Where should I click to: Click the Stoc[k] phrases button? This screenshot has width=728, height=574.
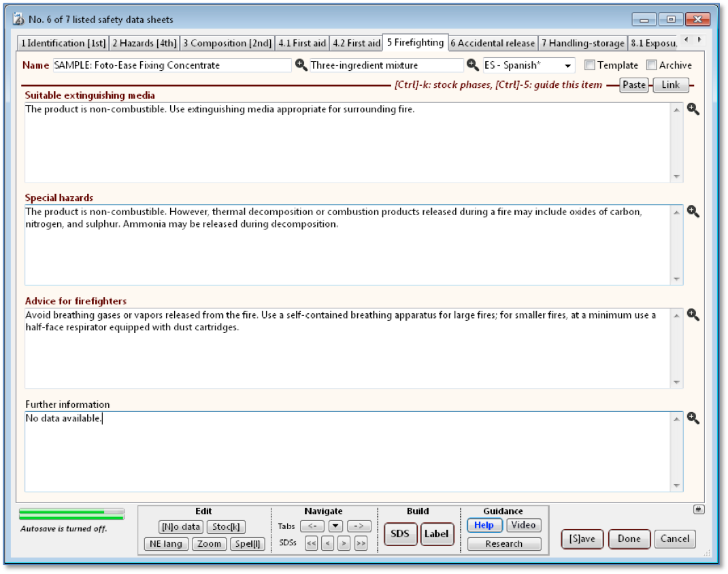226,526
